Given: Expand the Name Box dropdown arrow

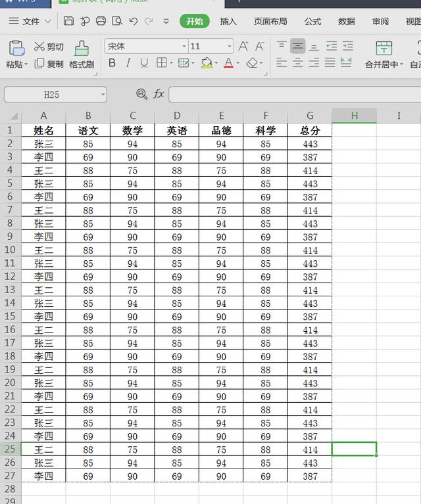Looking at the screenshot, I should click(103, 95).
